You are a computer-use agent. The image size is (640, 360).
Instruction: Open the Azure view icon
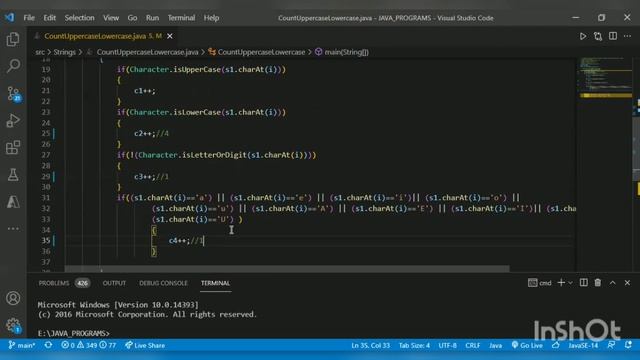(x=13, y=202)
